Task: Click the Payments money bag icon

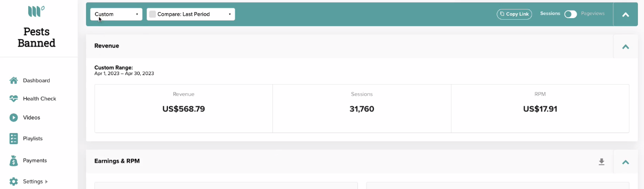Action: pos(14,161)
